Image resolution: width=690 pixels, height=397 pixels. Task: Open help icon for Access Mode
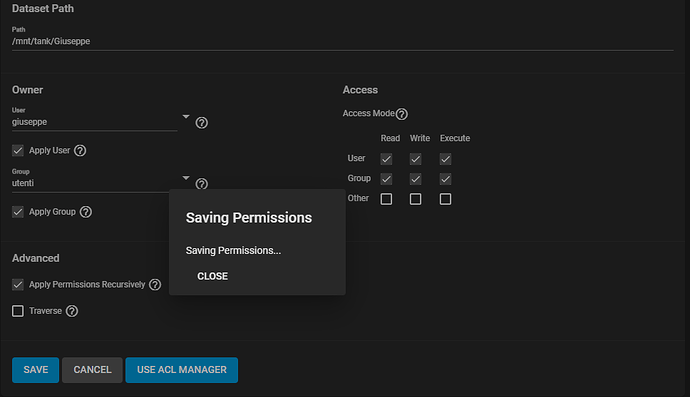(402, 114)
